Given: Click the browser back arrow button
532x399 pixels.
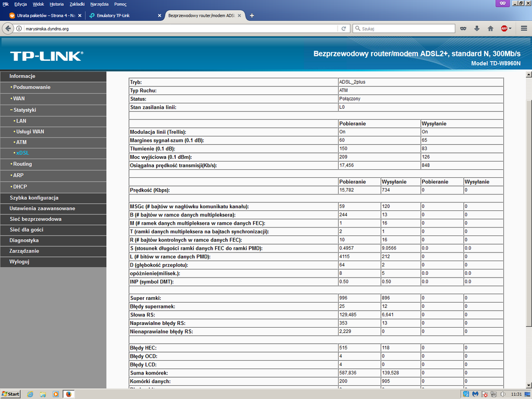Looking at the screenshot, I should click(x=8, y=29).
